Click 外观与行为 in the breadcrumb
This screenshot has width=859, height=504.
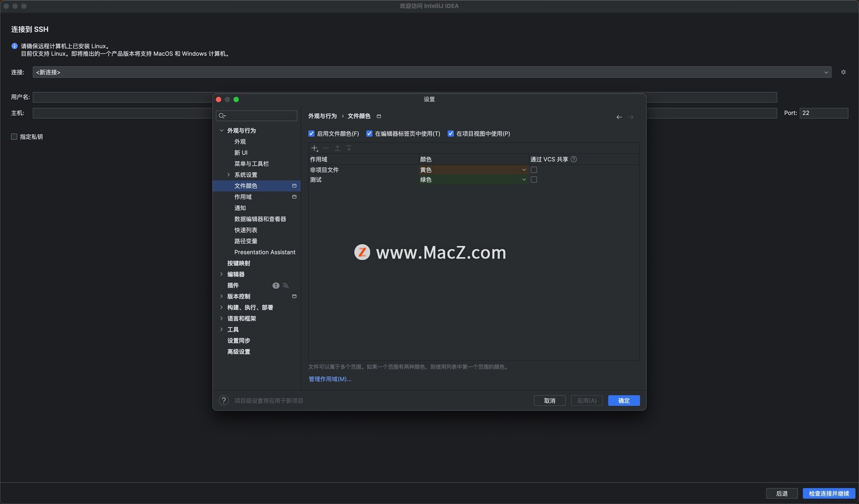click(x=322, y=116)
